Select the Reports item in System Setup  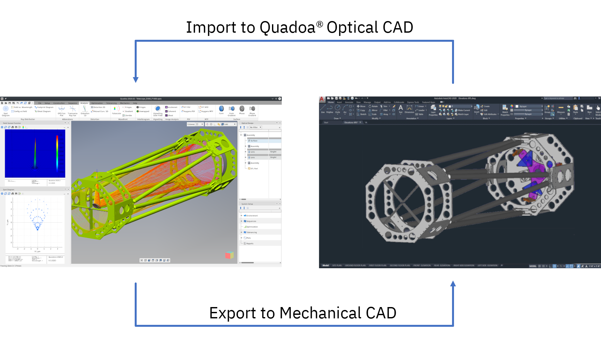tap(249, 244)
